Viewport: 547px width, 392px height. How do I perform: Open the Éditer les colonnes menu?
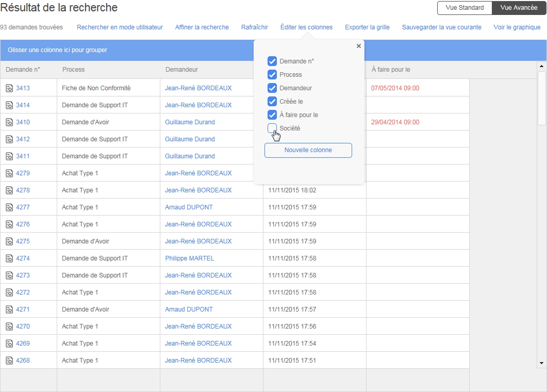306,27
